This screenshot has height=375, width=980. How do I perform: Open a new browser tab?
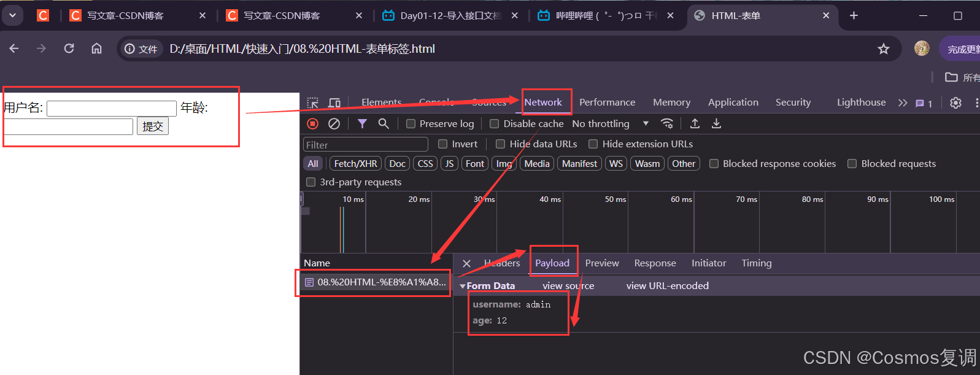[x=854, y=15]
